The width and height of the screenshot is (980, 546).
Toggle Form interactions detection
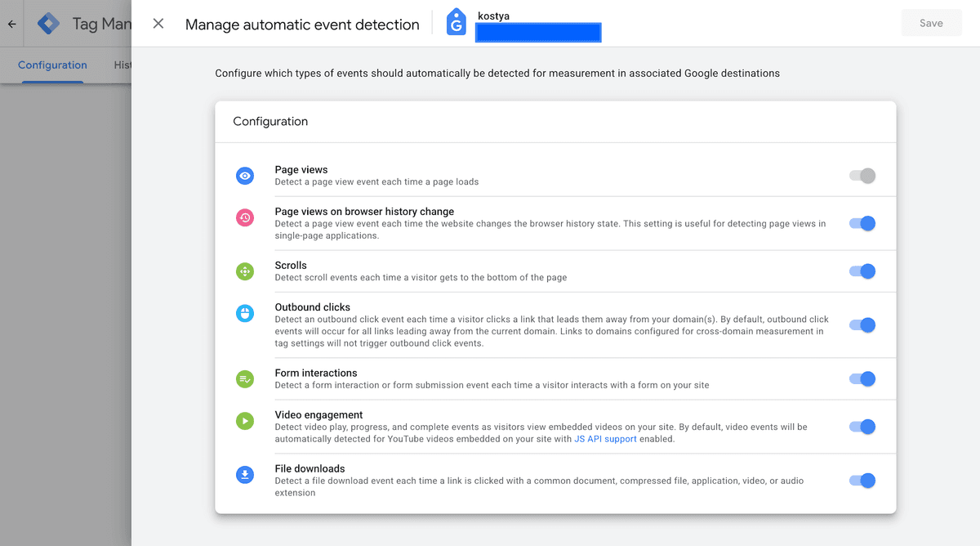coord(862,378)
